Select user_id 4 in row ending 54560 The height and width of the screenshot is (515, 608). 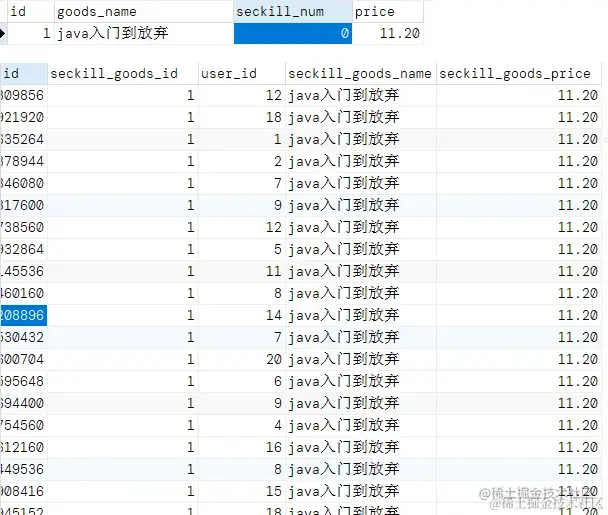(x=242, y=425)
